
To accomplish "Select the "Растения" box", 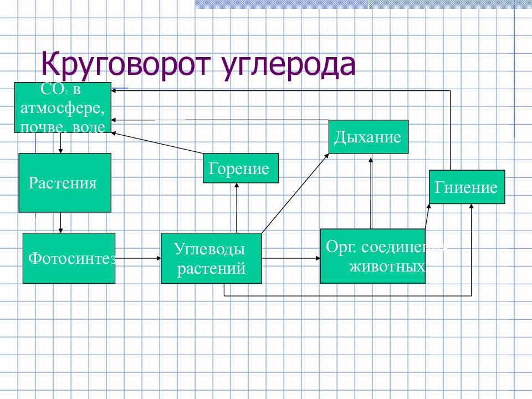I will tap(65, 183).
